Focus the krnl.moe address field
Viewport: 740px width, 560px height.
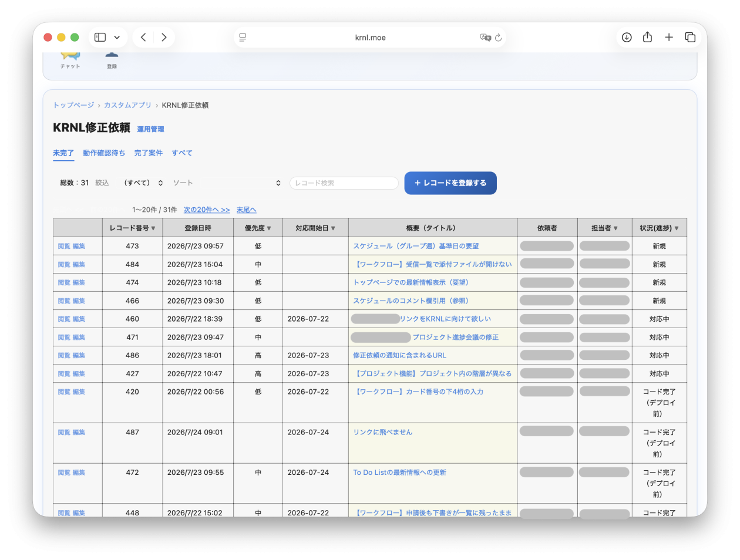coord(370,38)
